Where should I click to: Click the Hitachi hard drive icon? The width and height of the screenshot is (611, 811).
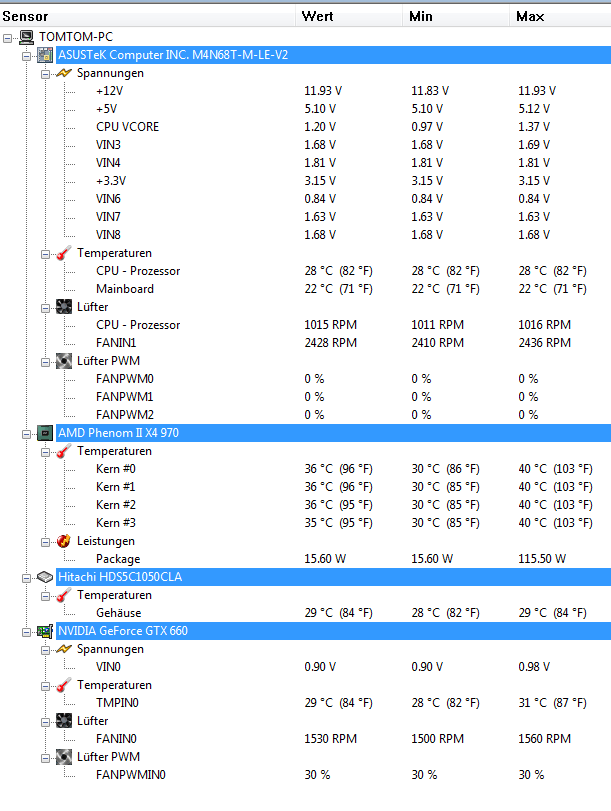point(45,577)
